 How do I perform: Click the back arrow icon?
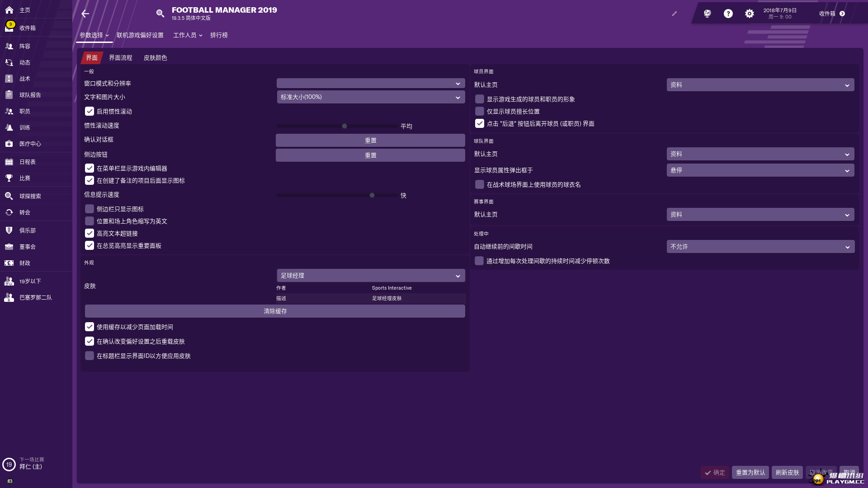tap(85, 14)
